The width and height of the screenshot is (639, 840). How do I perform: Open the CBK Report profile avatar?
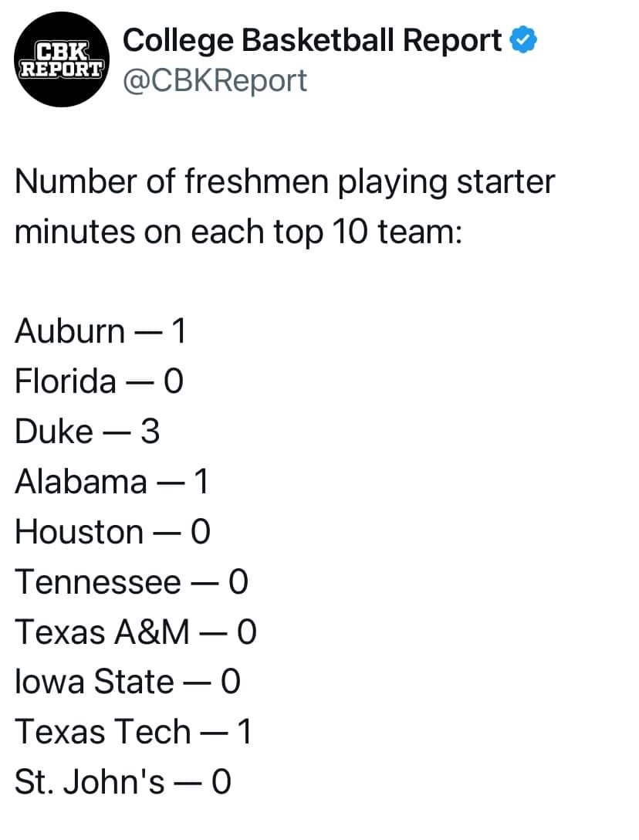point(62,59)
